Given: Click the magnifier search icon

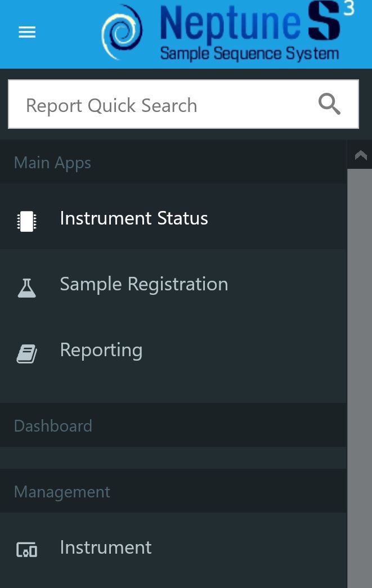Looking at the screenshot, I should [329, 104].
